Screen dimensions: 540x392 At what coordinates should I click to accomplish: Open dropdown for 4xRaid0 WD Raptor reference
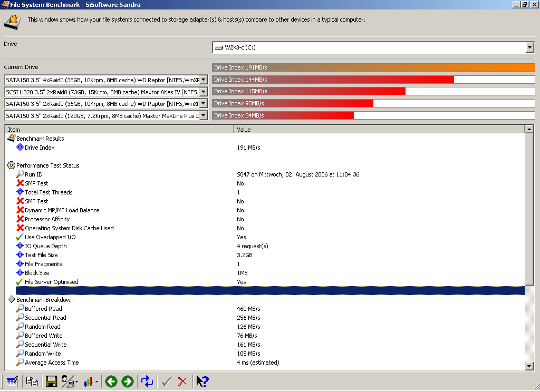pos(204,80)
